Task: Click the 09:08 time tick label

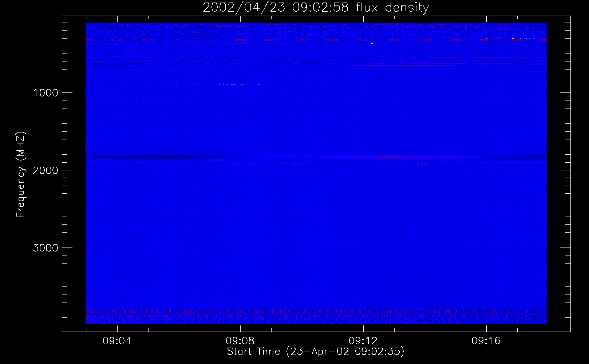Action: 240,341
